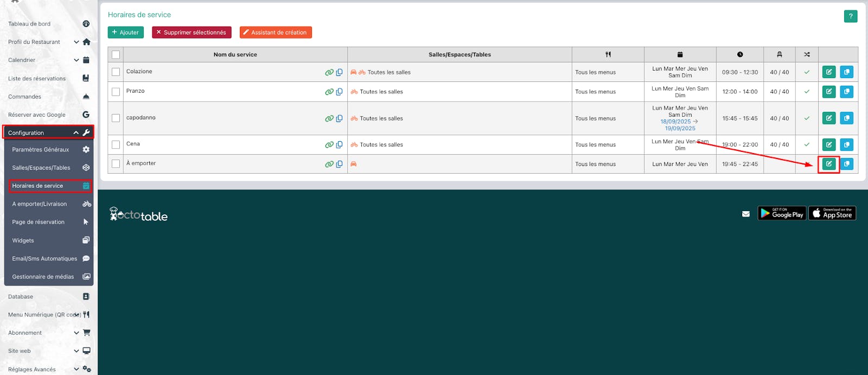Sort by seats chair column header
Screen dimensions: 868x375
(x=780, y=54)
